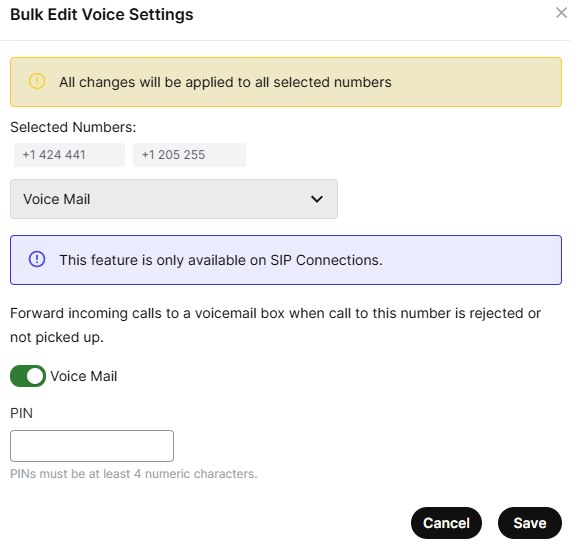Select the +1 205 255 number chip
This screenshot has width=572, height=545.
[x=189, y=155]
